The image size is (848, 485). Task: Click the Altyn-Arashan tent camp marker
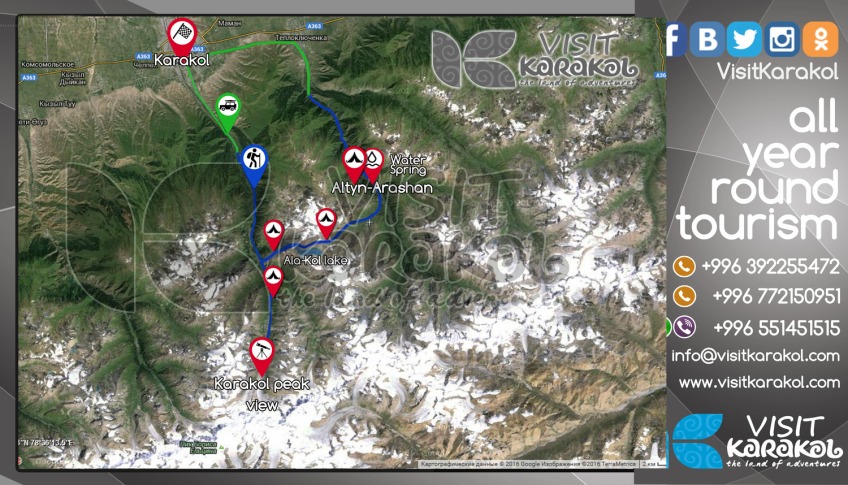point(354,163)
